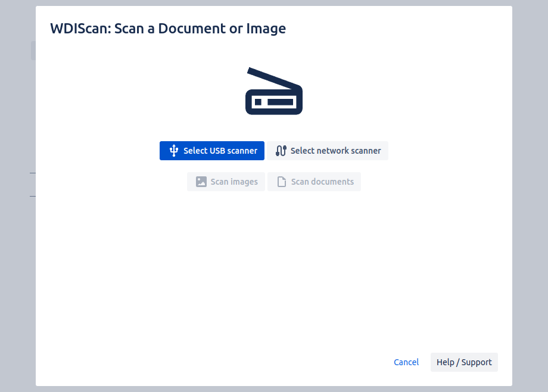Open Help / Support
Viewport: 548px width, 392px height.
464,362
